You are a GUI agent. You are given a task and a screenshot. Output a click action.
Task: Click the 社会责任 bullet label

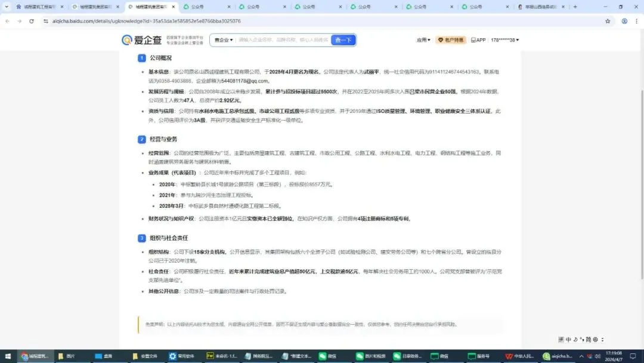click(x=159, y=272)
